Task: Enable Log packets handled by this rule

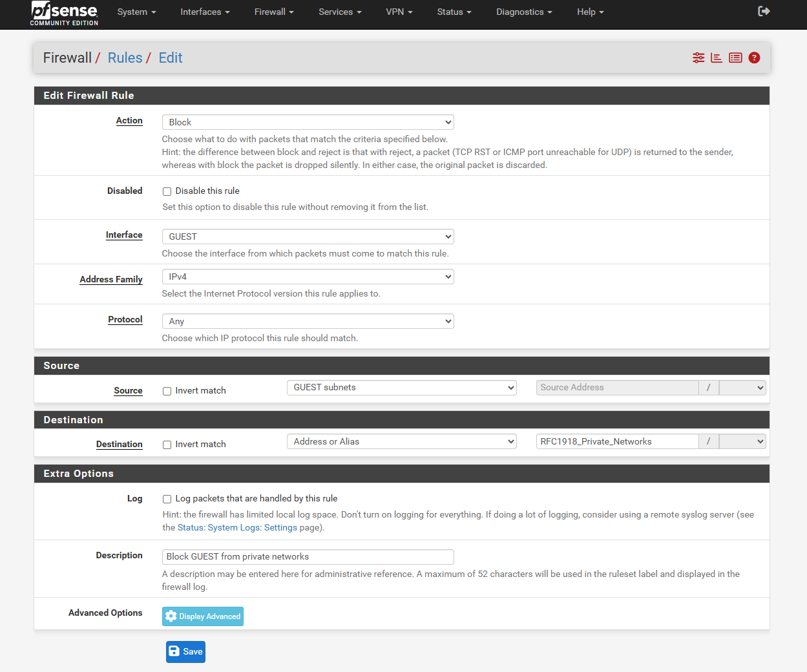Action: point(167,499)
